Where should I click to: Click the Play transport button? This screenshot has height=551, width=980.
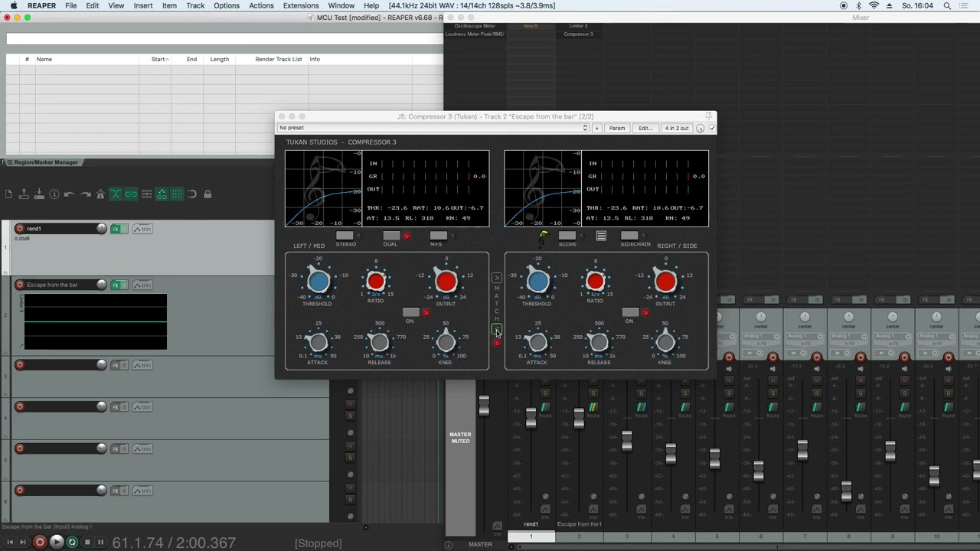56,542
